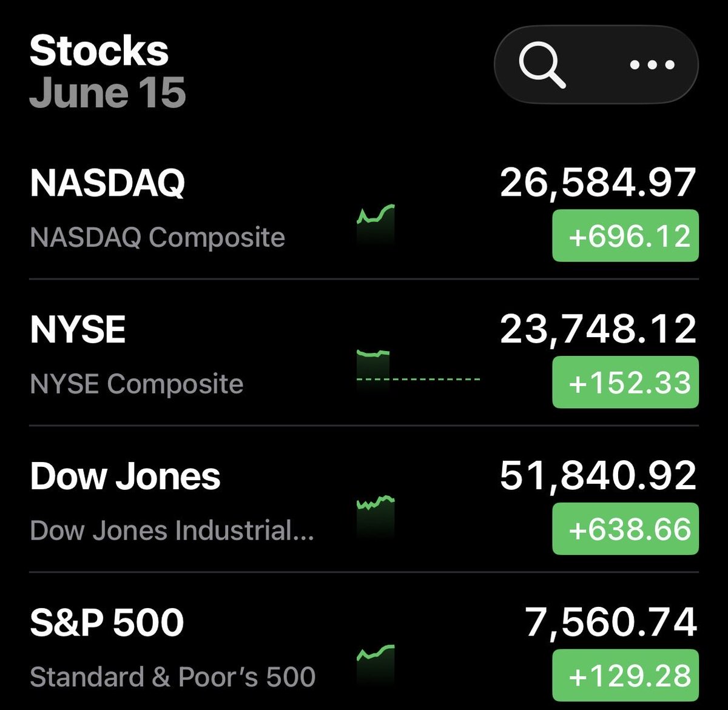Tap the June 15 date label
Image resolution: width=728 pixels, height=710 pixels.
point(107,93)
